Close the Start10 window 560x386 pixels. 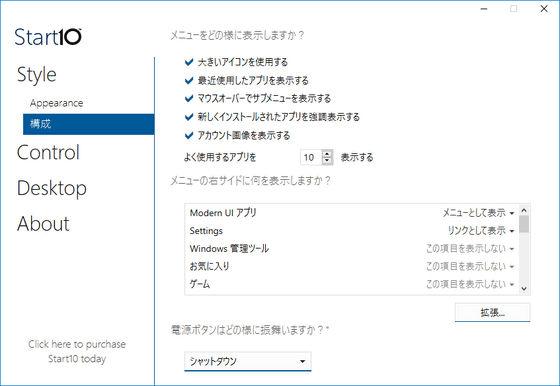(x=544, y=9)
